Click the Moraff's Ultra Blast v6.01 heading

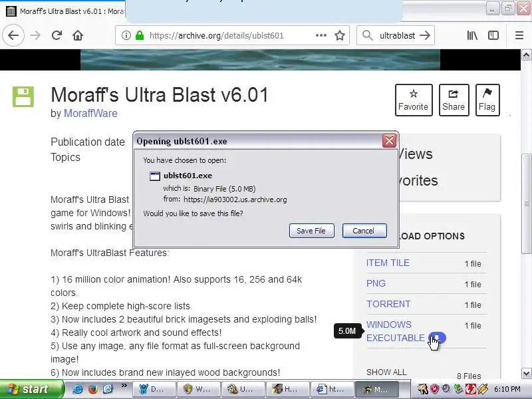click(x=160, y=94)
